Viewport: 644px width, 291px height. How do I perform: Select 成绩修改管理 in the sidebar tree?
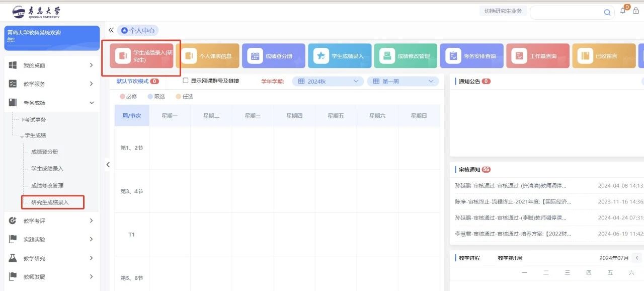point(47,185)
